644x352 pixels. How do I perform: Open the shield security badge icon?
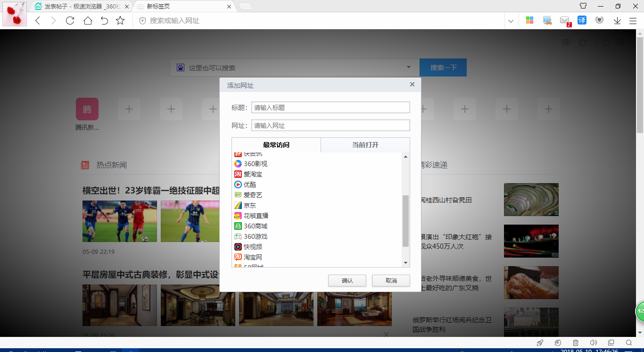coord(600,20)
